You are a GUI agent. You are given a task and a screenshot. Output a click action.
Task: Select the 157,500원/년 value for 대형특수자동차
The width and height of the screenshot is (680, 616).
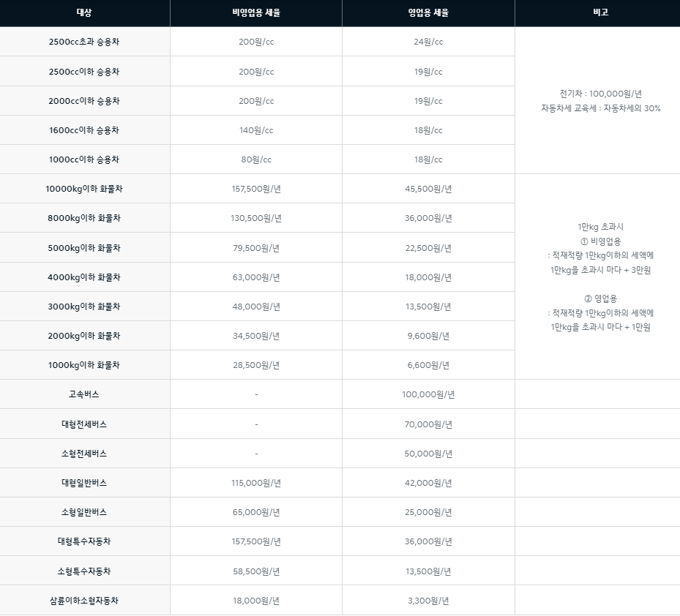pyautogui.click(x=255, y=541)
